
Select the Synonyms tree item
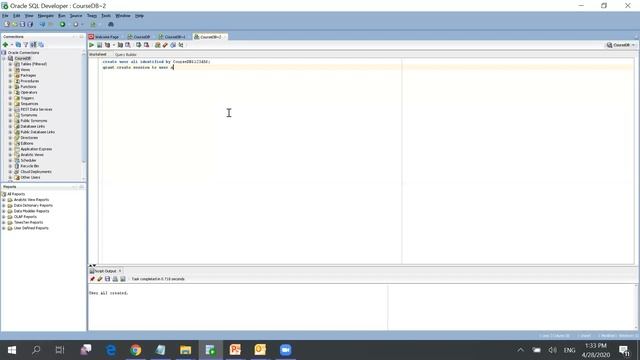point(29,115)
